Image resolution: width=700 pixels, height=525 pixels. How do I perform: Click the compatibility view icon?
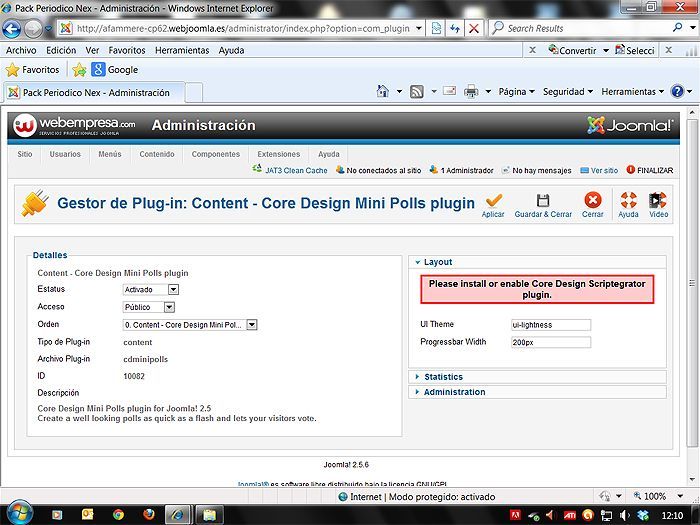click(436, 29)
